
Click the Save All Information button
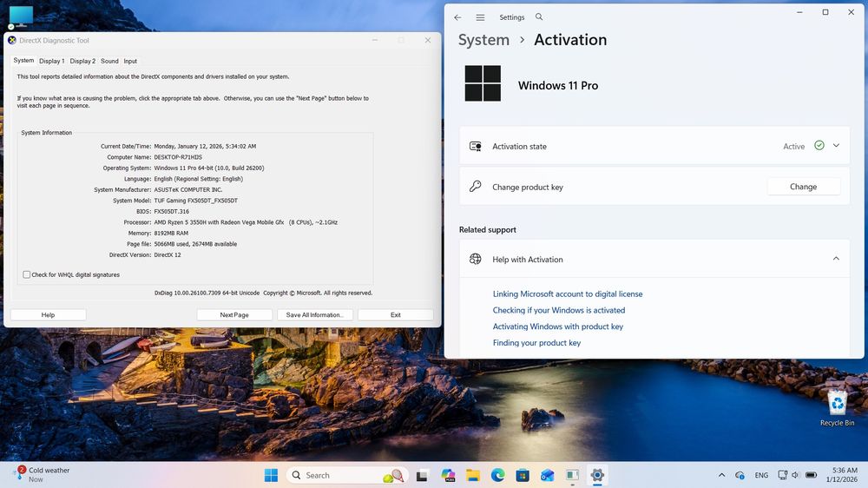314,314
